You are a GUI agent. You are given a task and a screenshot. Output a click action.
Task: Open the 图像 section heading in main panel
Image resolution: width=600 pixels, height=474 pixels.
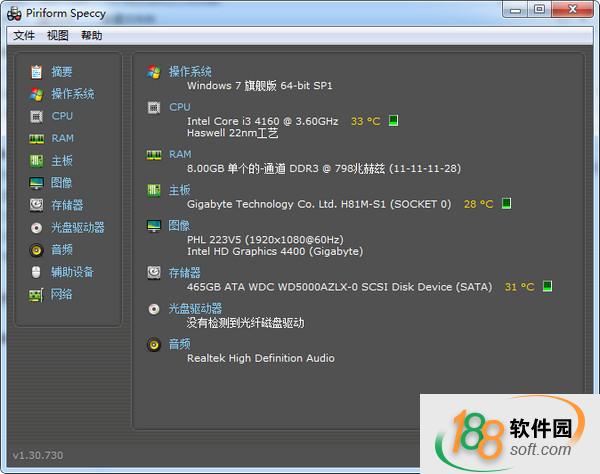click(179, 225)
